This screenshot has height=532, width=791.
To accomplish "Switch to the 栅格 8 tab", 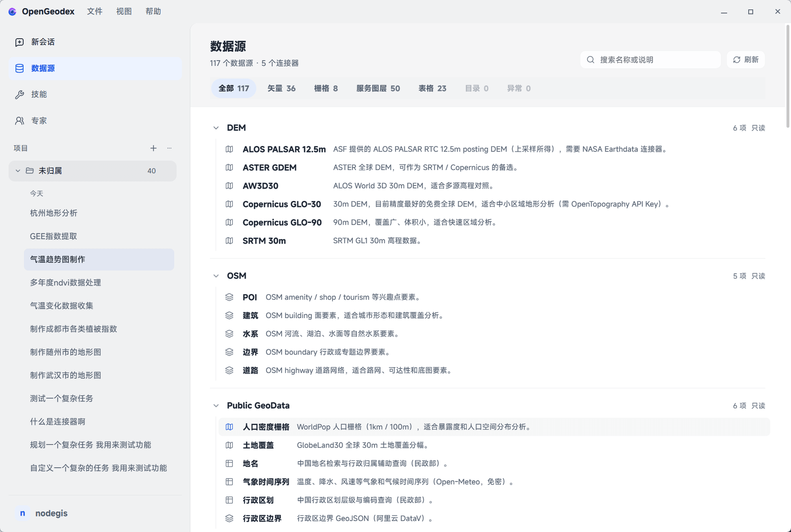I will [326, 89].
